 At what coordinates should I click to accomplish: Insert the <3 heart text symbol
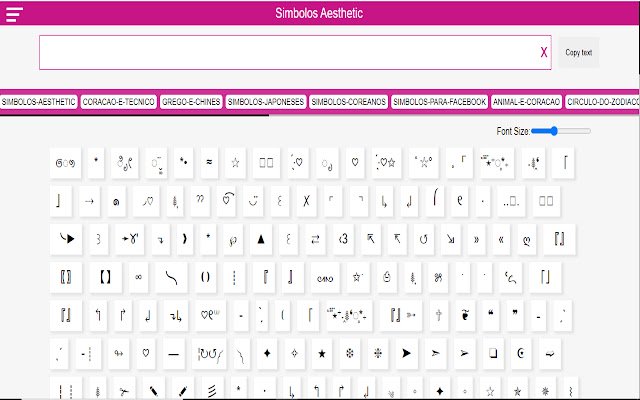[x=343, y=239]
